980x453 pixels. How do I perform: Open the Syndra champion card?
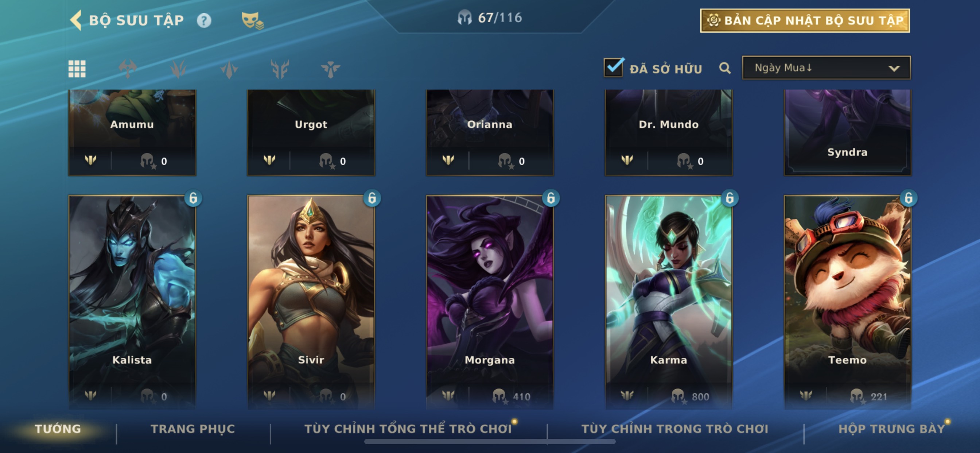pyautogui.click(x=847, y=132)
